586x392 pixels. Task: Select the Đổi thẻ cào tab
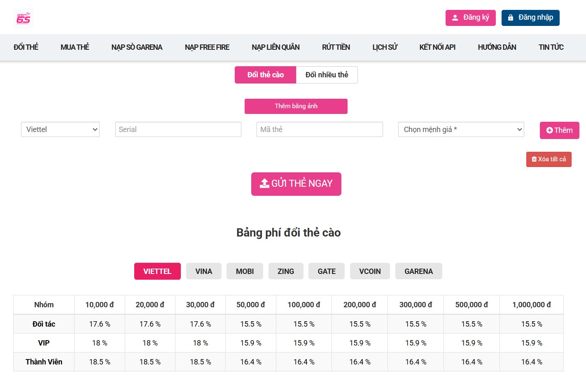265,75
